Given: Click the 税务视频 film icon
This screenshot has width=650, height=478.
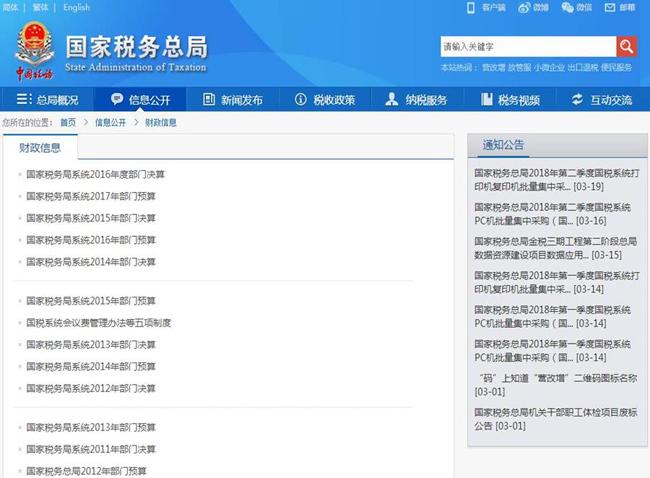Looking at the screenshot, I should coord(487,99).
